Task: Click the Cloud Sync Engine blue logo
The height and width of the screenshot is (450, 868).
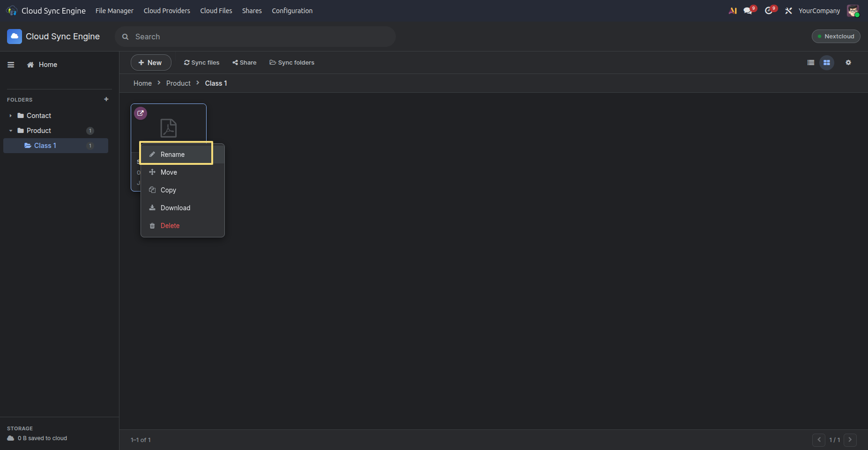Action: pyautogui.click(x=15, y=37)
